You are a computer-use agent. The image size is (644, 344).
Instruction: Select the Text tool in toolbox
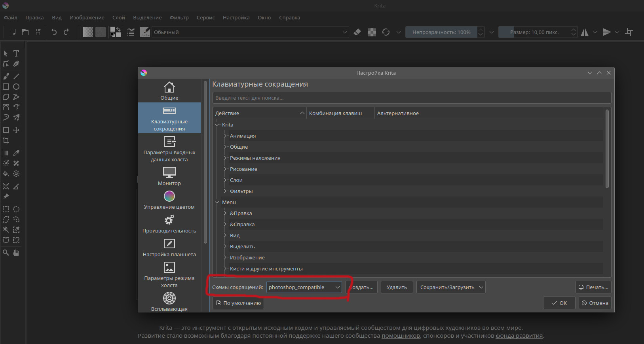(16, 53)
